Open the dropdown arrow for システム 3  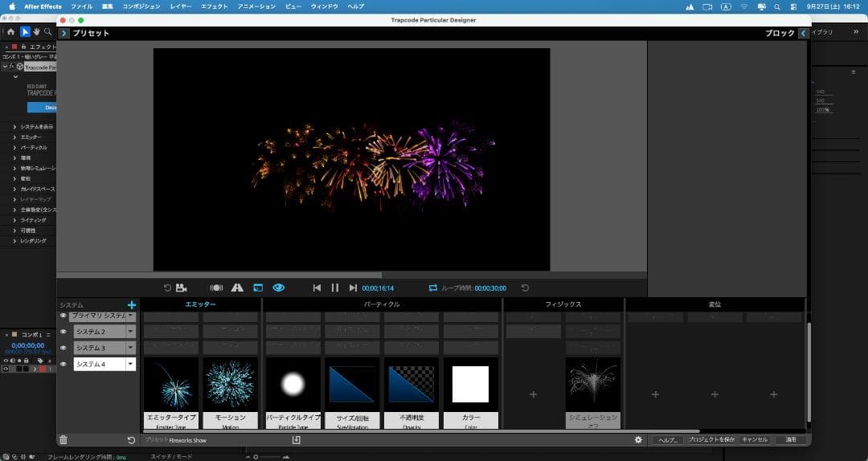(x=130, y=348)
